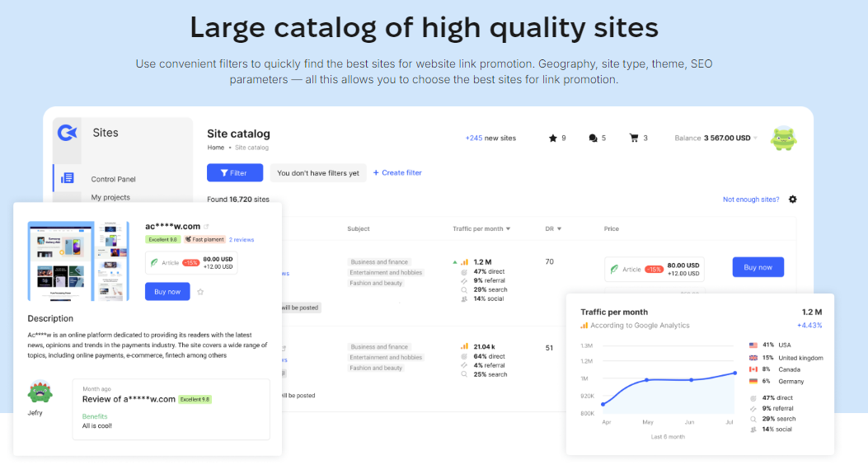The image size is (868, 465).
Task: Click the blue logo icon beside Sites
Action: 67,133
